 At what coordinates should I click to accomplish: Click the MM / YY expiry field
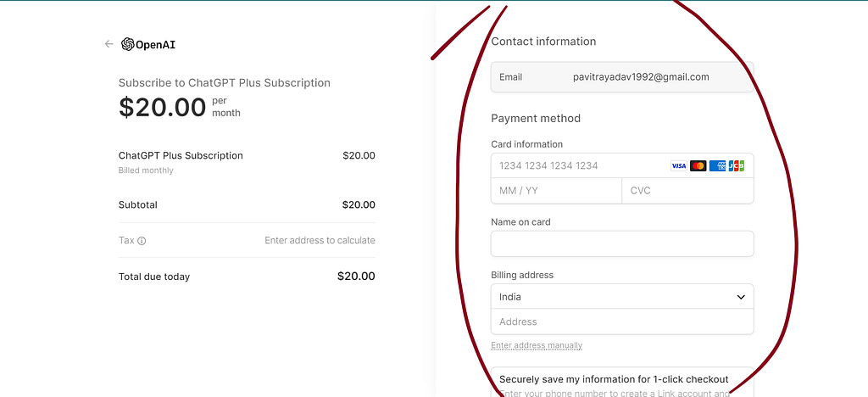coord(556,191)
